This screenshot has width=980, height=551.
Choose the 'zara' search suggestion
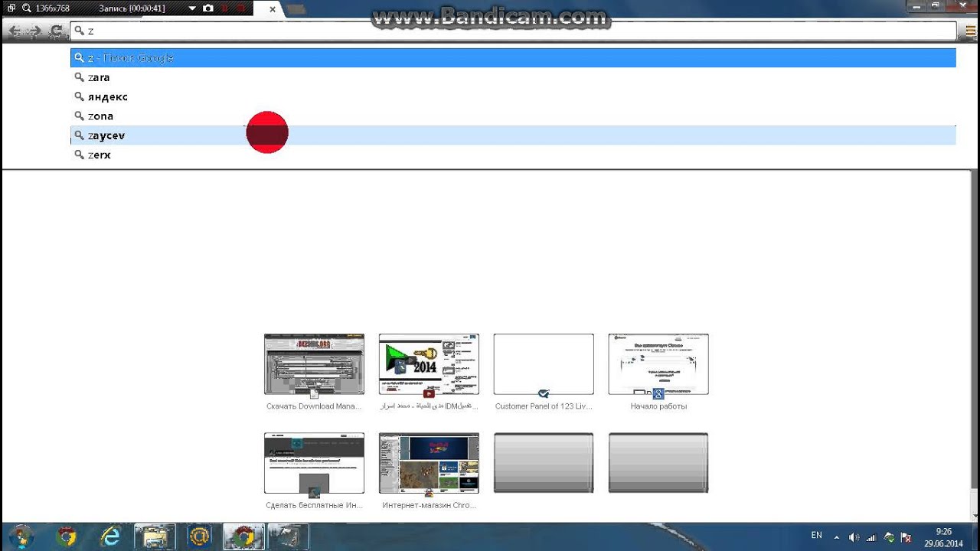(x=513, y=77)
